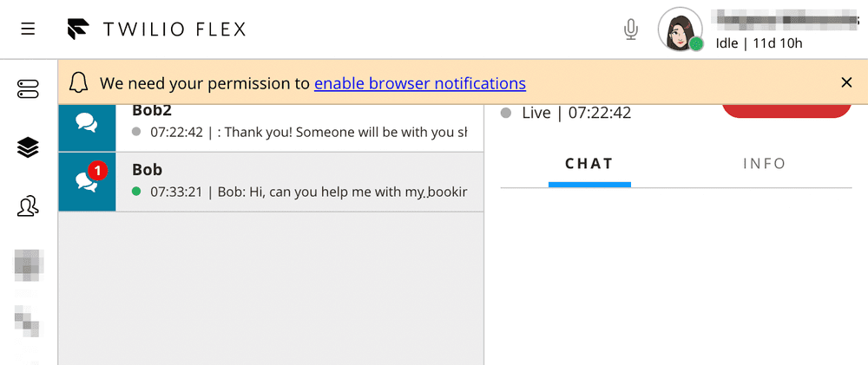Click Bob's chat icon with unread badge
Viewport: 868px width, 365px height.
coord(87,181)
